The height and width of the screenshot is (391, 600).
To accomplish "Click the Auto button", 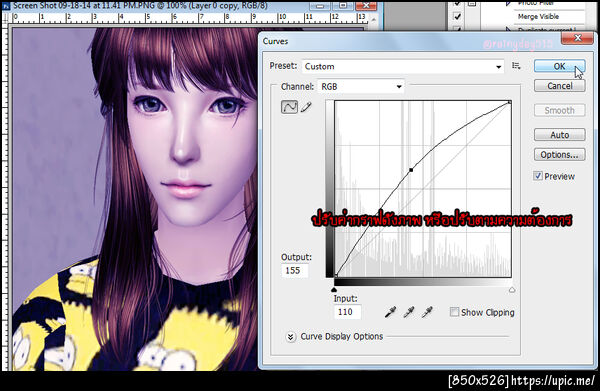I will 559,135.
